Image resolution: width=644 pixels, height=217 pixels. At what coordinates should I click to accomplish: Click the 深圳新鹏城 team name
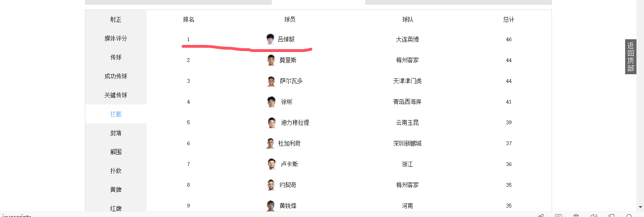click(407, 143)
